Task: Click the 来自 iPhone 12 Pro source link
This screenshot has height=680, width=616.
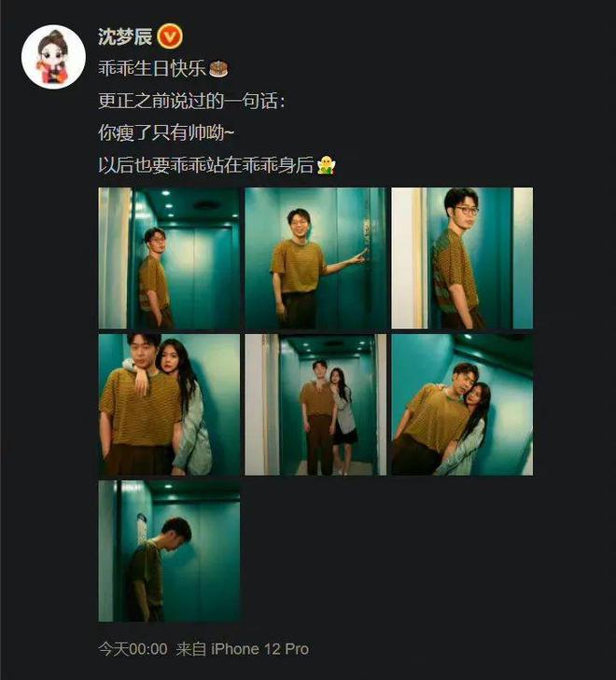Action: [242, 649]
